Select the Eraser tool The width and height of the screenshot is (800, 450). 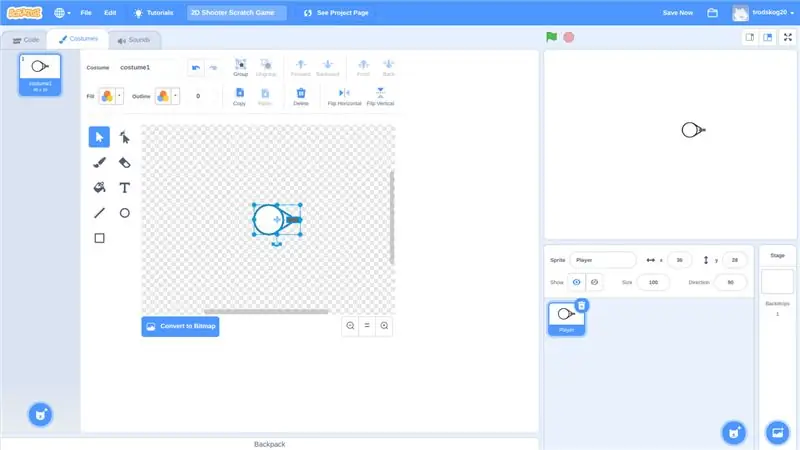point(124,162)
